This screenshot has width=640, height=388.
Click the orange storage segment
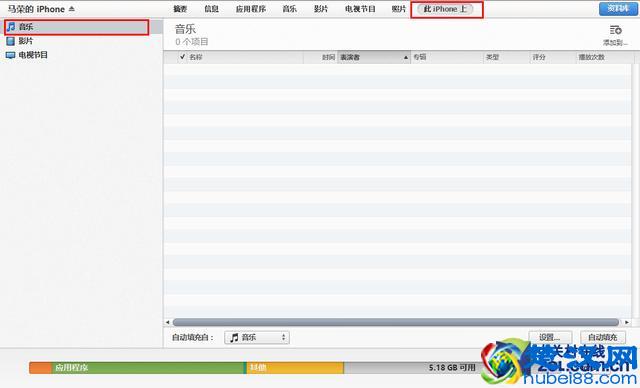(40, 368)
